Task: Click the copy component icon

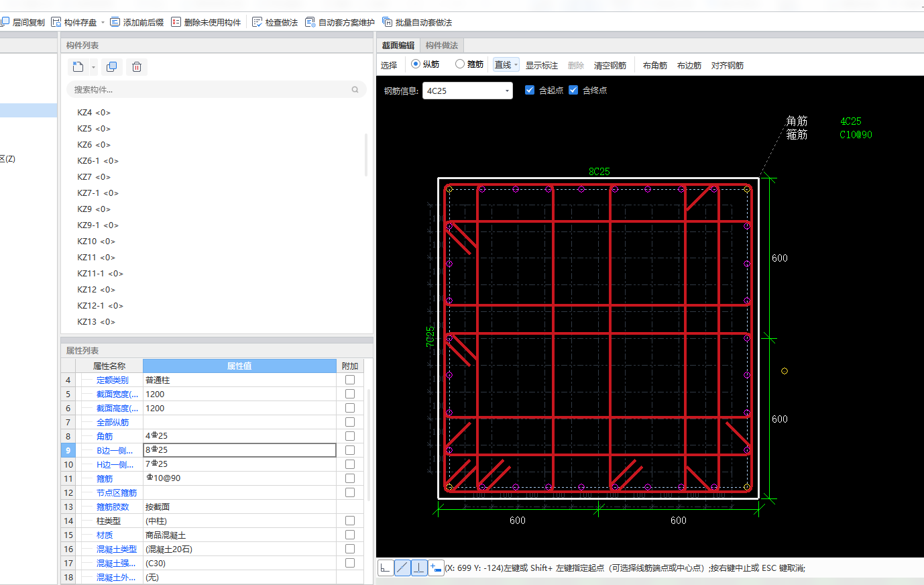Action: click(111, 66)
